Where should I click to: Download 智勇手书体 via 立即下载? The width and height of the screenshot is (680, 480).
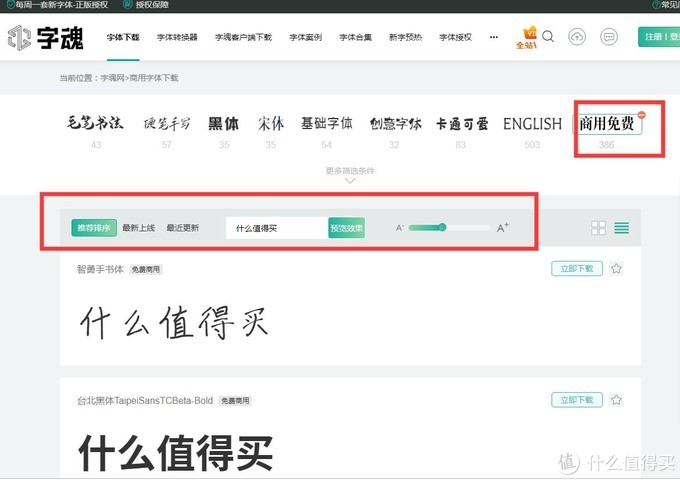point(577,269)
